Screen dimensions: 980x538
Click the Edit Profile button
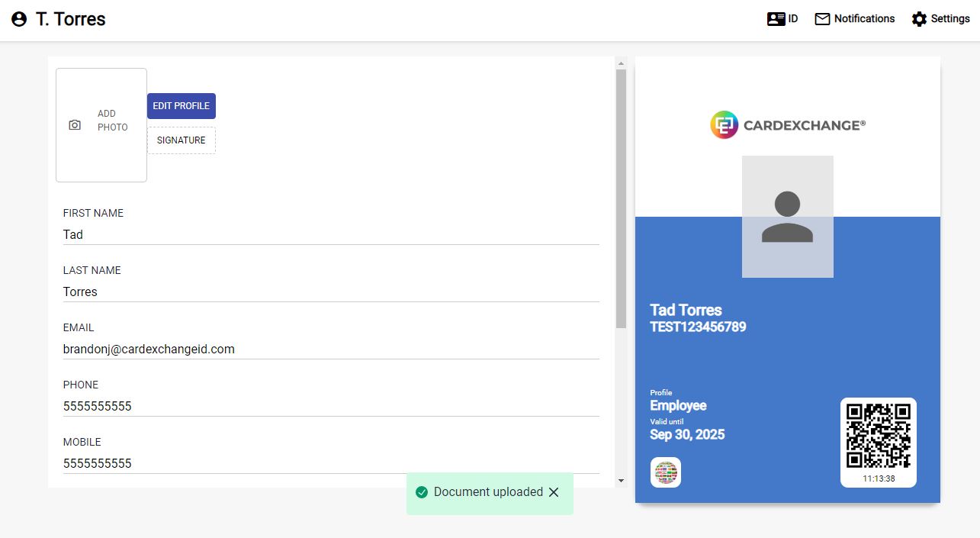(182, 106)
